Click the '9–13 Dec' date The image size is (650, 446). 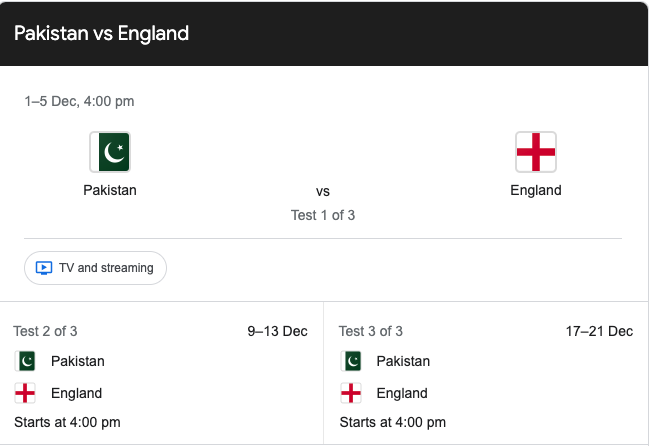click(278, 331)
